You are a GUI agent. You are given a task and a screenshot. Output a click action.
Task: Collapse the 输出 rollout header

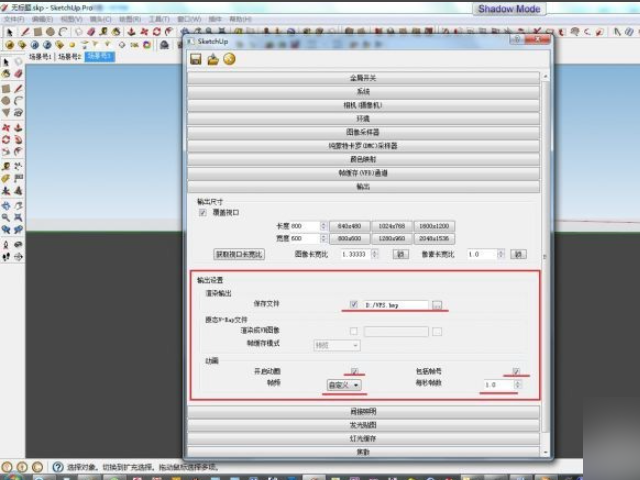pyautogui.click(x=364, y=187)
